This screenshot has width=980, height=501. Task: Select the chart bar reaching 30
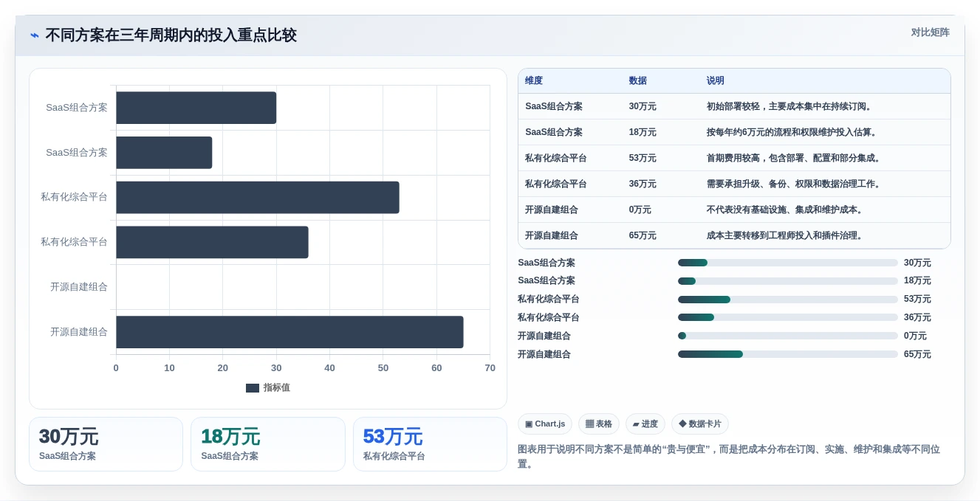tap(196, 108)
